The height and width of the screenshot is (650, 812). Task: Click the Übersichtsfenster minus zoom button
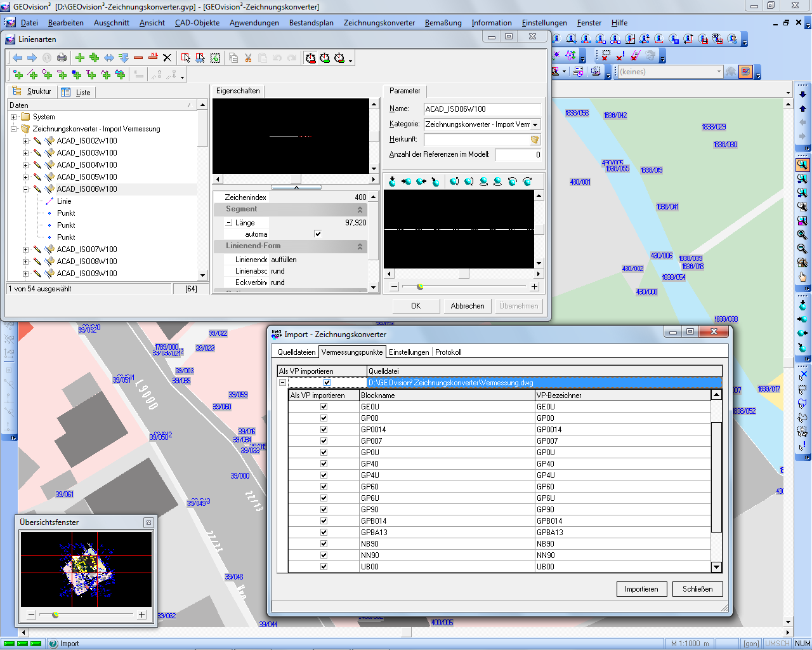click(31, 614)
